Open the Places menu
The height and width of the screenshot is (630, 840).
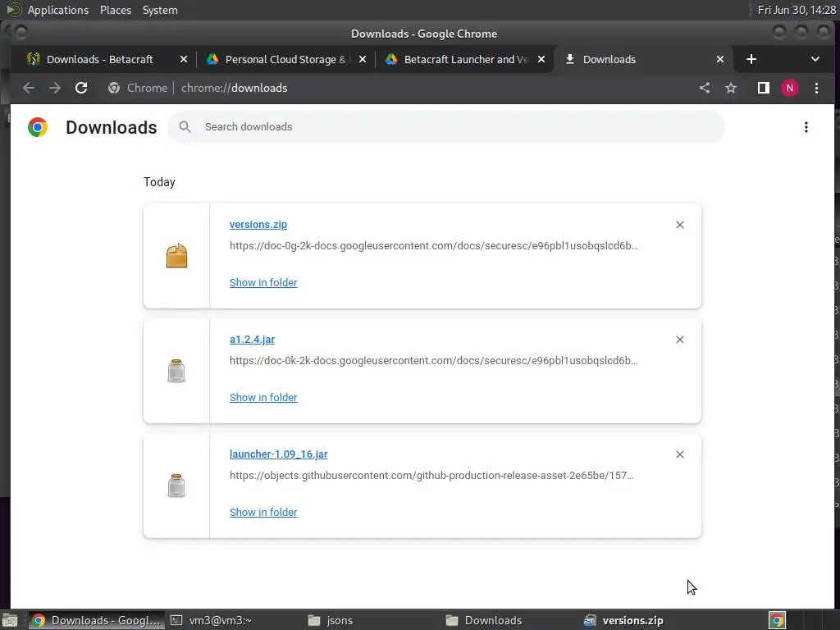[115, 10]
